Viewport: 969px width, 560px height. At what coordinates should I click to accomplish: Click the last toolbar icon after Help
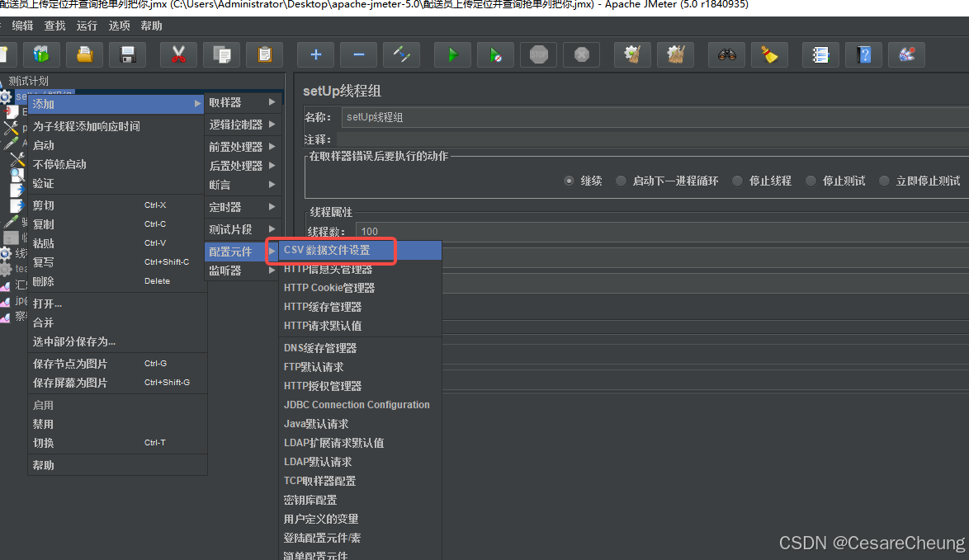tap(906, 55)
